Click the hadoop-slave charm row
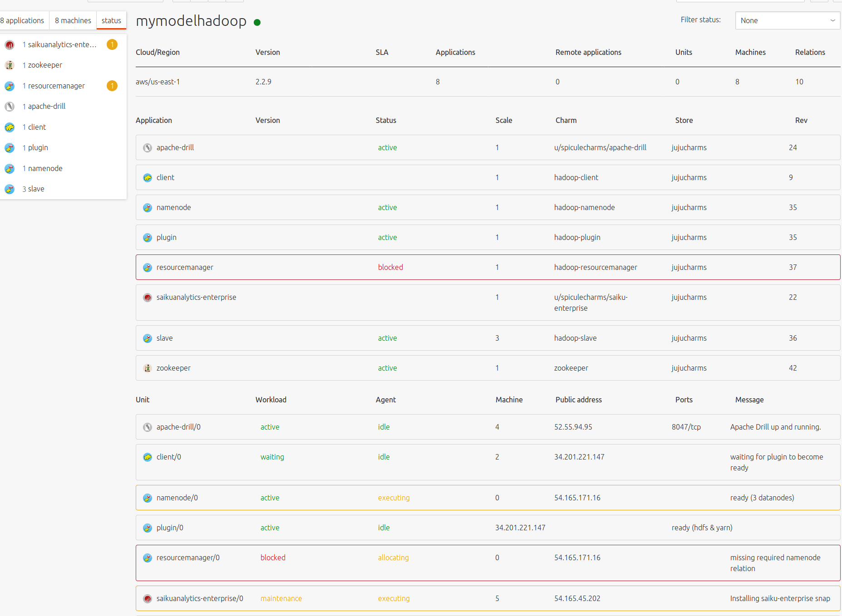This screenshot has height=616, width=842. 488,338
